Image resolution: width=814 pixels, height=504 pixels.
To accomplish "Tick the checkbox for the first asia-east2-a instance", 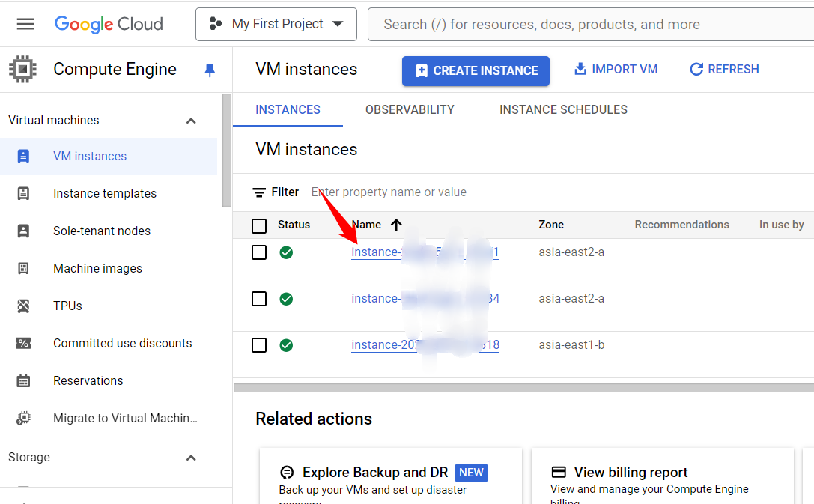I will tap(259, 252).
